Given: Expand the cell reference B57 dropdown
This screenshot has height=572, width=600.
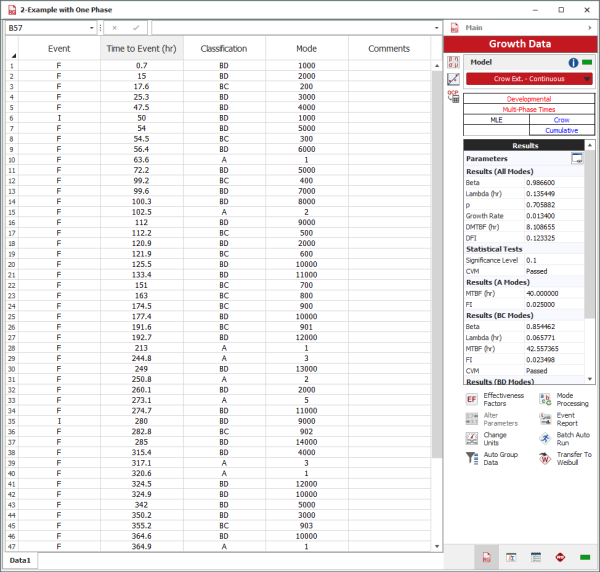Looking at the screenshot, I should pos(91,28).
